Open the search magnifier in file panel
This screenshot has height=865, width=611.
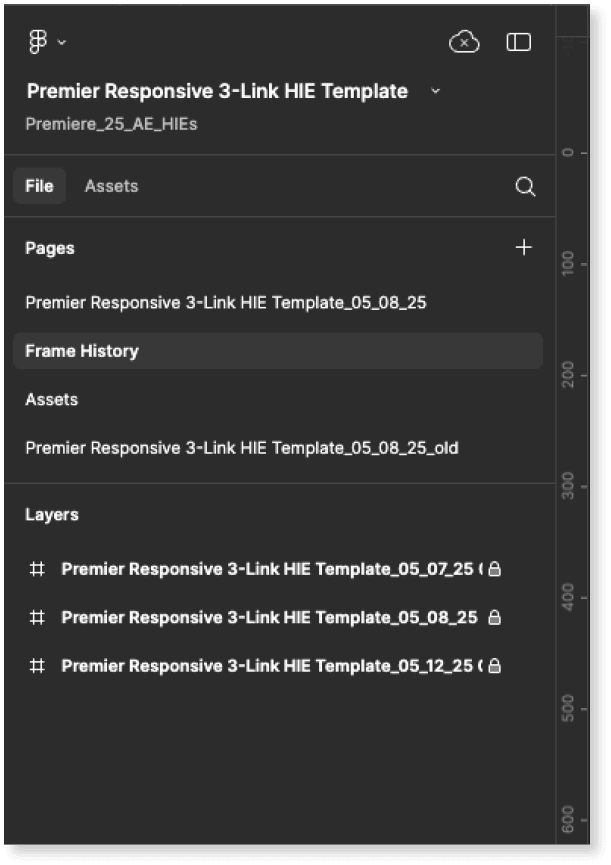[525, 187]
